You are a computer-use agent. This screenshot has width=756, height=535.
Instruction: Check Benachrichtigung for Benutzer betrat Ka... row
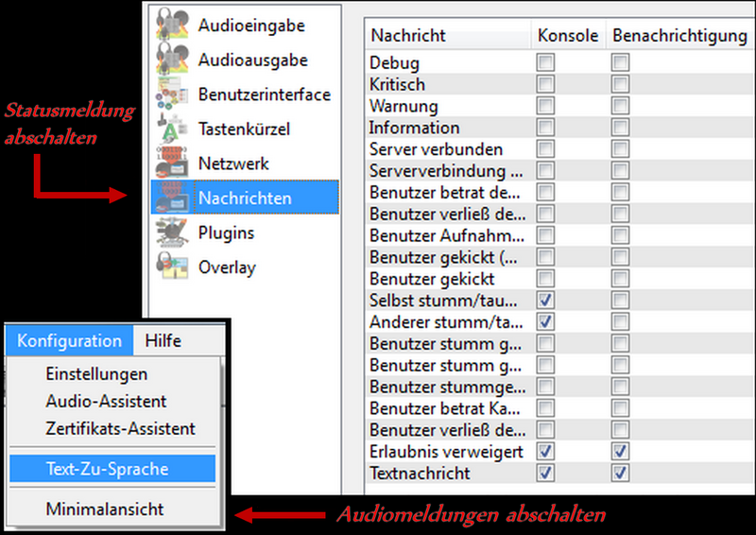620,408
